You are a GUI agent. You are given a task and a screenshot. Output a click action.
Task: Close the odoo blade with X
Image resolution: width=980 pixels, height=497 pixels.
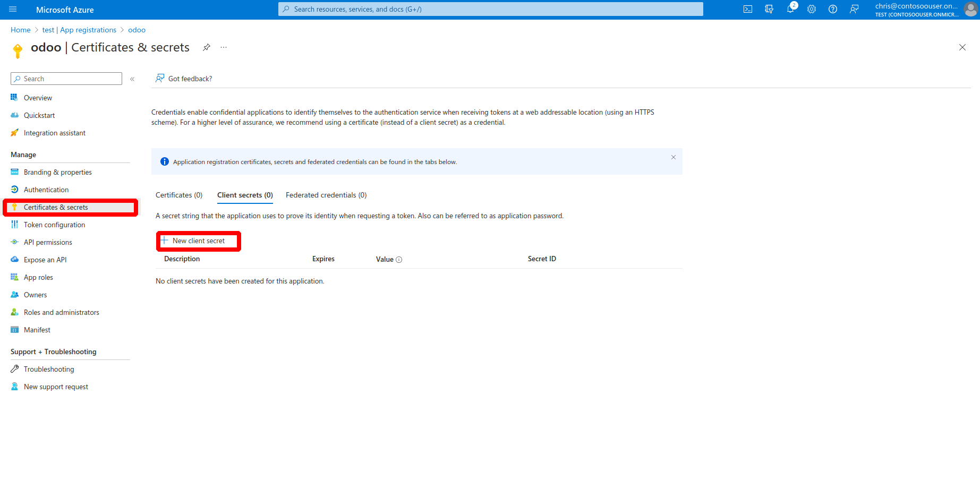pyautogui.click(x=962, y=47)
